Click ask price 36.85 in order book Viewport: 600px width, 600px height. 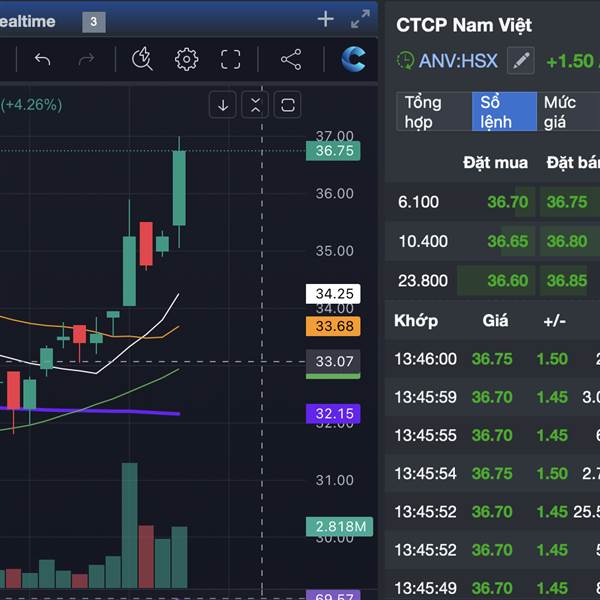(x=567, y=280)
